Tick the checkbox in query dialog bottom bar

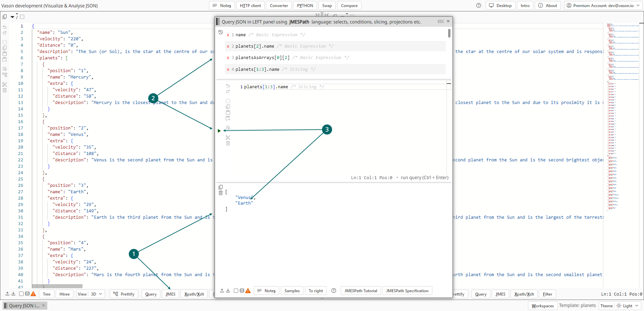click(236, 291)
